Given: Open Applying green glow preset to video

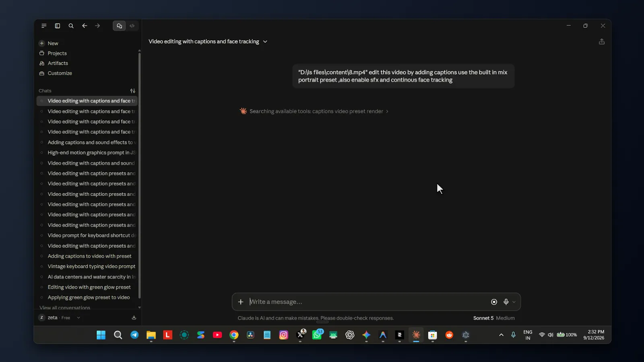Looking at the screenshot, I should (87, 298).
